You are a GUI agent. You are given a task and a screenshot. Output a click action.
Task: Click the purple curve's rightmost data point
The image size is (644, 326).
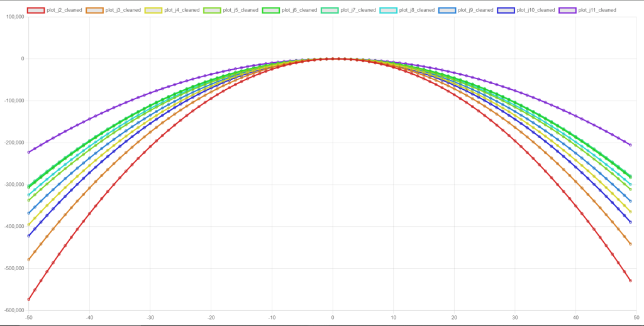pos(630,145)
